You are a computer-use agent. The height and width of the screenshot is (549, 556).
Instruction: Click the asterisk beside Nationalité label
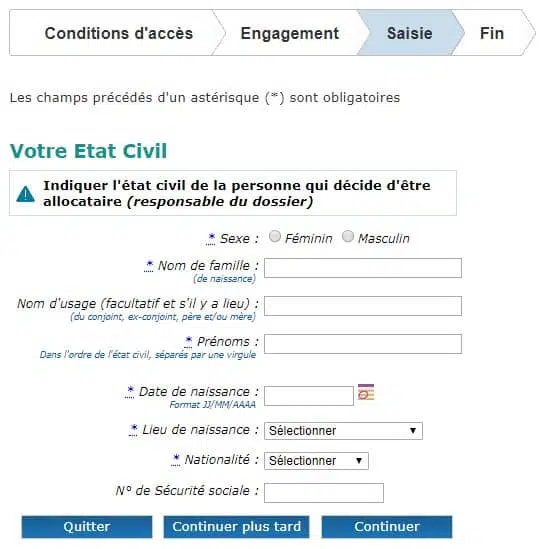176,460
